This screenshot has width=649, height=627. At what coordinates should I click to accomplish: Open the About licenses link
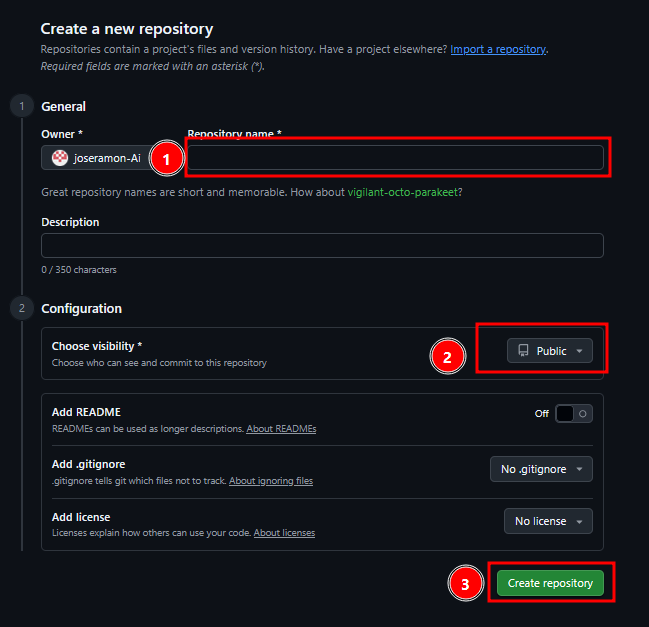tap(284, 533)
